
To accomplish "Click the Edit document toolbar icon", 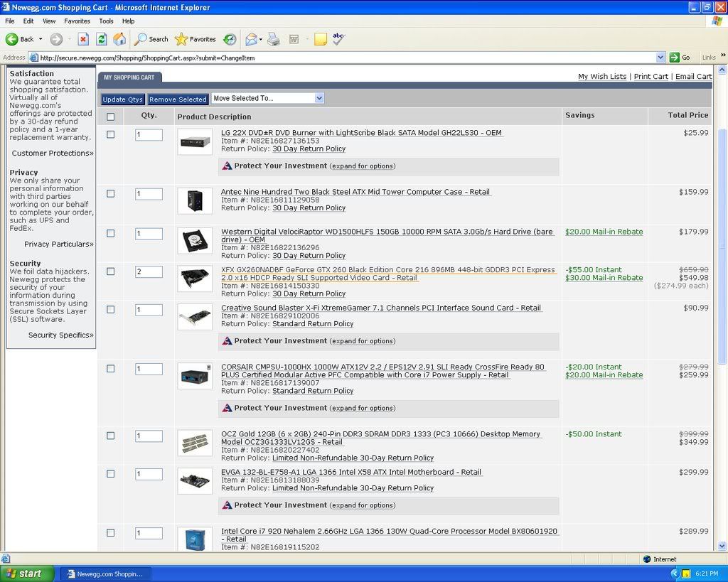I will [294, 40].
